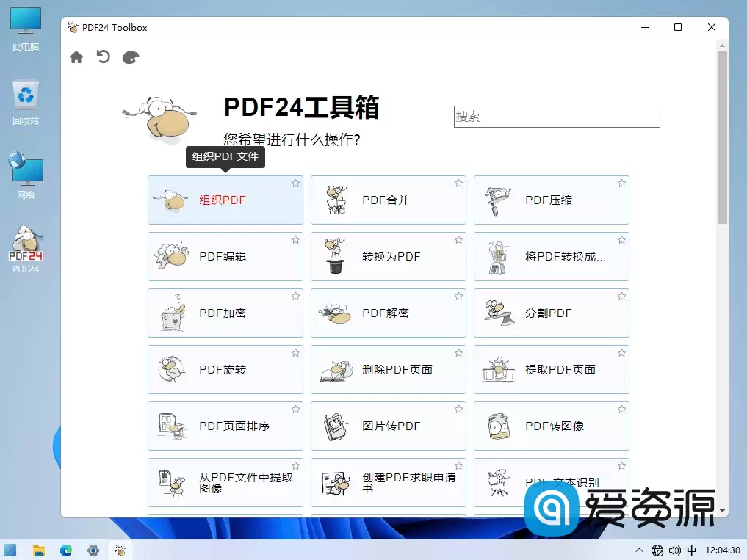Open the 组织PDF tool tile
747x560 pixels.
225,200
